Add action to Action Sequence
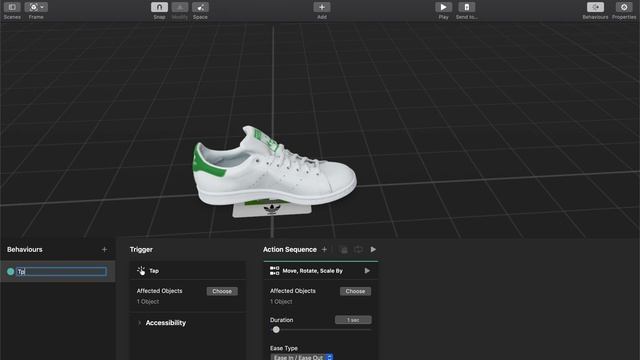640x360 pixels. [x=324, y=249]
